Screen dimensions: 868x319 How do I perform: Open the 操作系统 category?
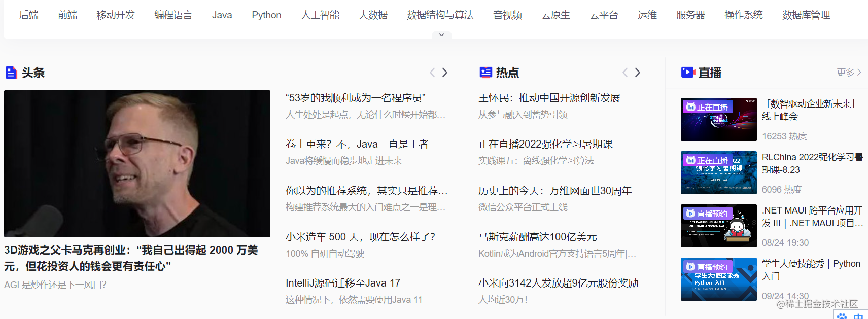[x=744, y=15]
